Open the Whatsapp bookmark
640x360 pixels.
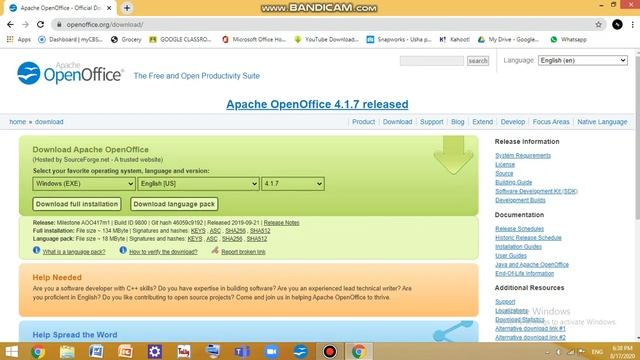[569, 40]
